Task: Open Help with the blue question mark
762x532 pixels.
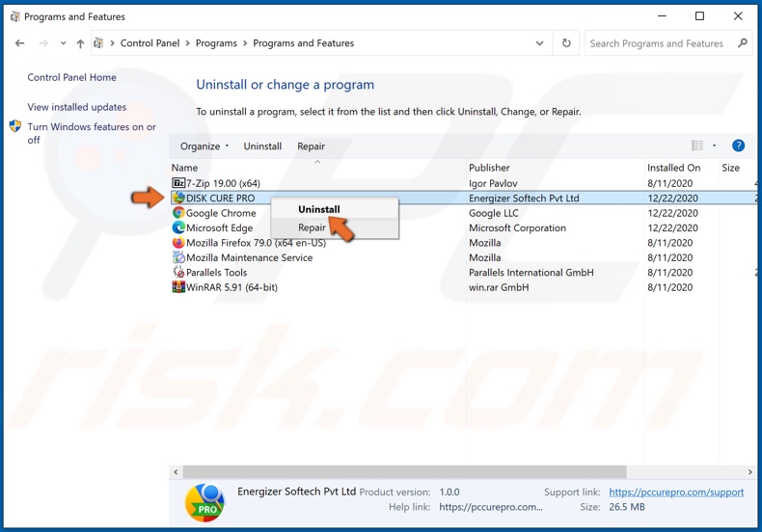Action: click(x=738, y=146)
